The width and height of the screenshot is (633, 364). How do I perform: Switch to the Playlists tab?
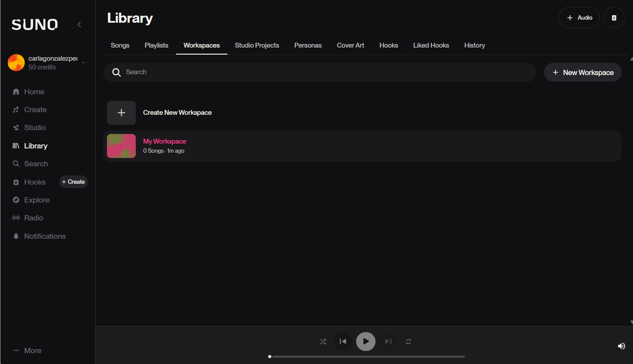(156, 45)
